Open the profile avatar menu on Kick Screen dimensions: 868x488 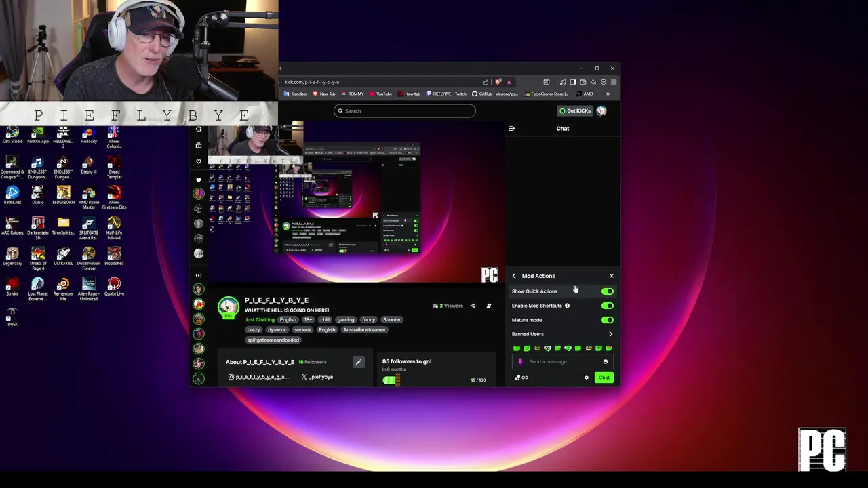pyautogui.click(x=601, y=110)
